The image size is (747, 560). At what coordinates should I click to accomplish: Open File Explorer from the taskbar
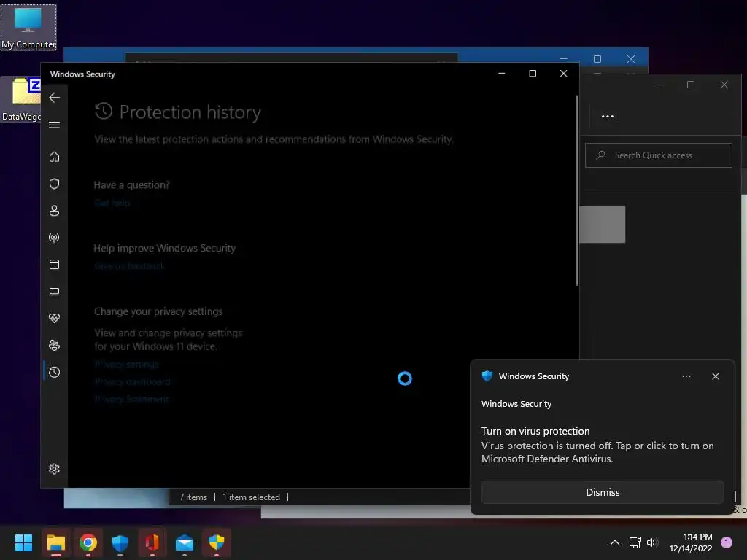55,542
